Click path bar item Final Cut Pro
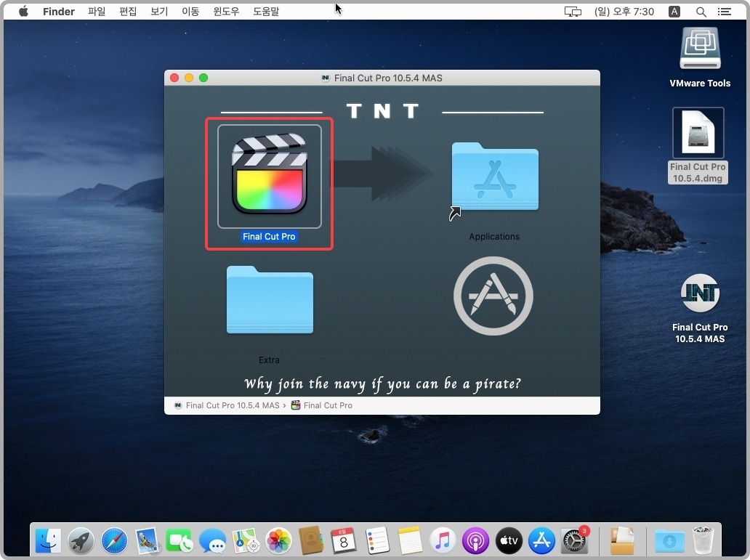750x560 pixels. pyautogui.click(x=322, y=405)
